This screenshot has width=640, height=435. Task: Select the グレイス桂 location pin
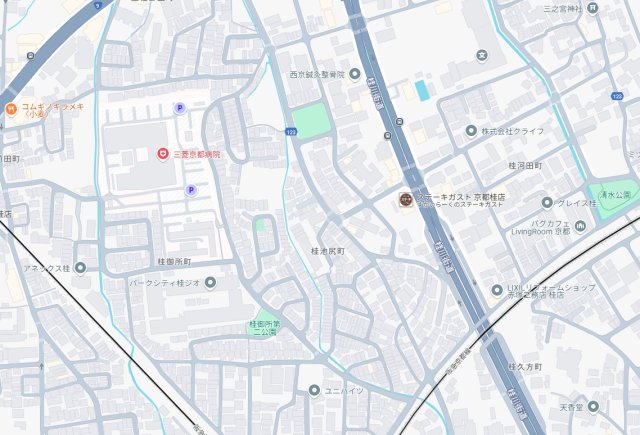(547, 202)
